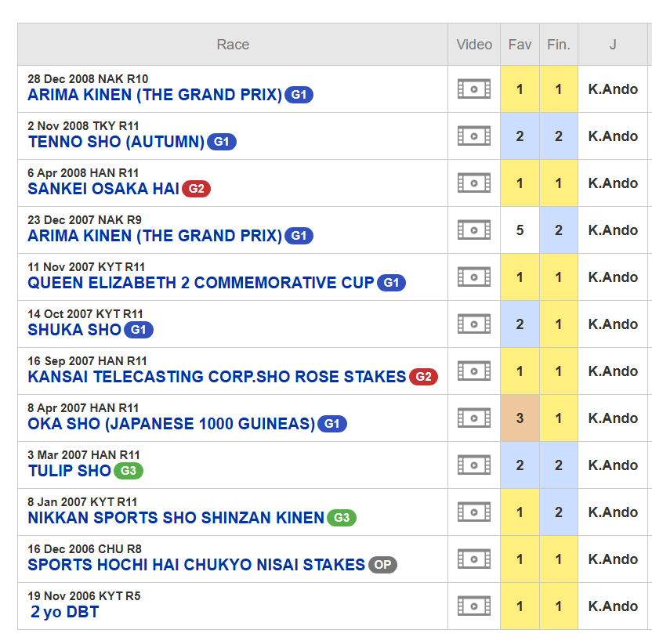652x644 pixels.
Task: Select date text 16 Dec 2006 CHU R8
Action: click(x=85, y=548)
